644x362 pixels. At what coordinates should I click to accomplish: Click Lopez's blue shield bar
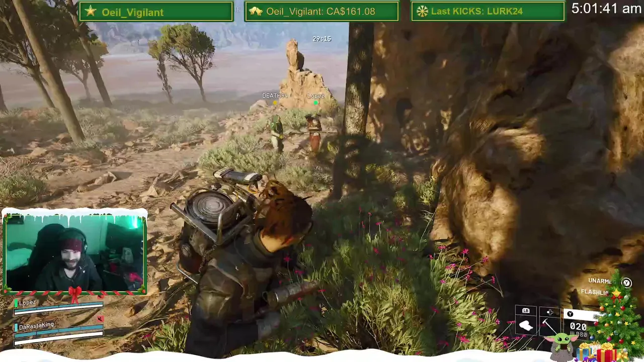coord(59,307)
